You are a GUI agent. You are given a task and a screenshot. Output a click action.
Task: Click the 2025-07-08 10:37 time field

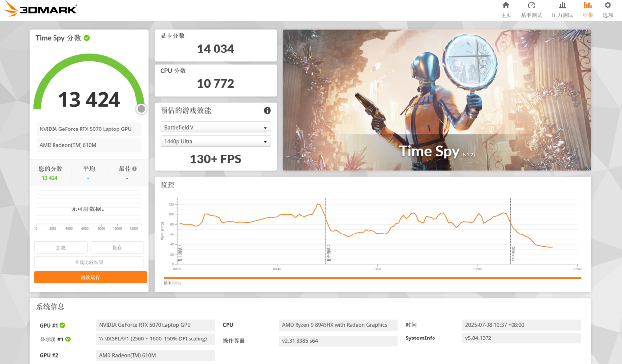(x=521, y=325)
